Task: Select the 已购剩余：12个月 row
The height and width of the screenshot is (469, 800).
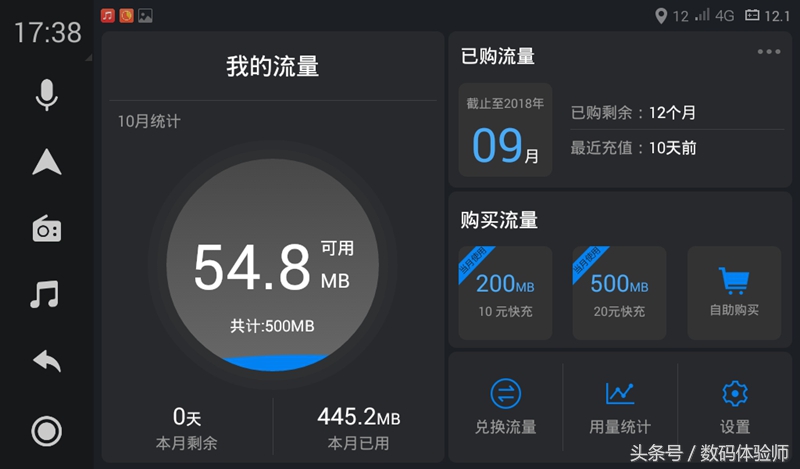Action: tap(633, 112)
